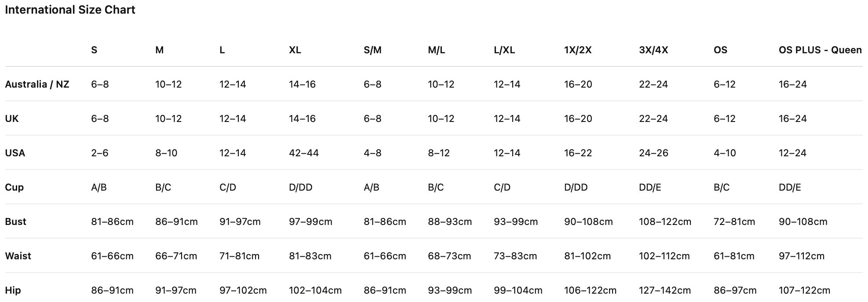Click the 88–93cm bust value under M/L
Viewport: 868px width, 302px height.
450,221
